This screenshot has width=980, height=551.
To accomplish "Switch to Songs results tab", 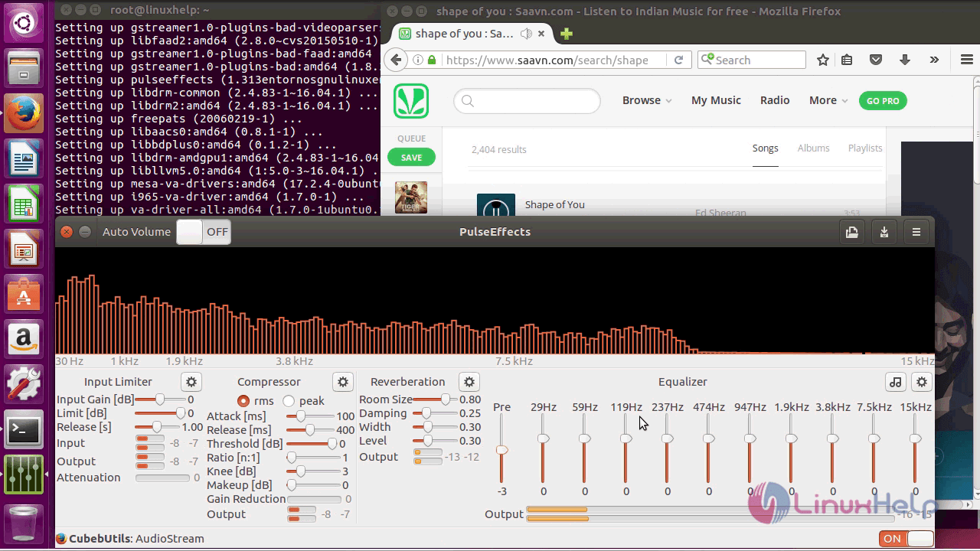I will tap(765, 148).
